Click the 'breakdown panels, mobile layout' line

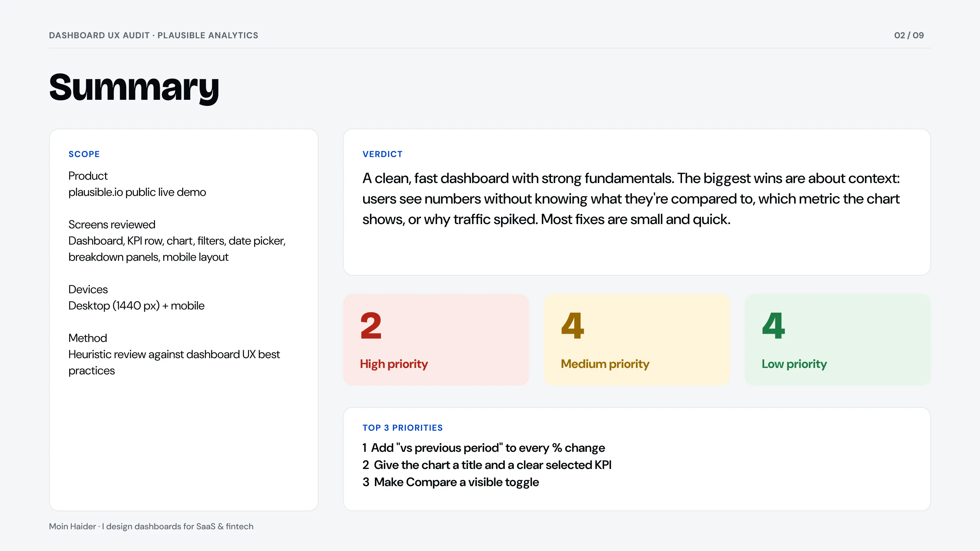(148, 257)
